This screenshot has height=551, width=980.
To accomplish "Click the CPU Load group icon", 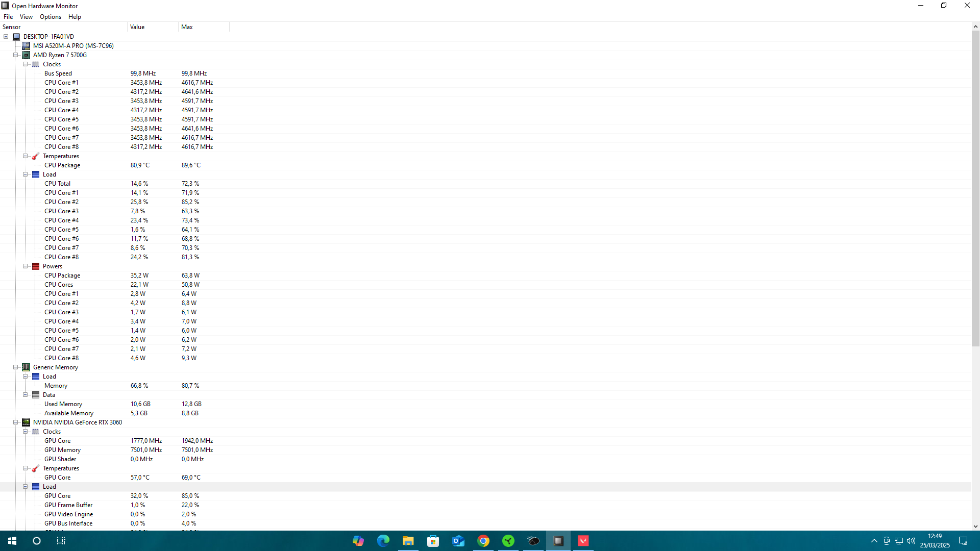I will [x=36, y=174].
